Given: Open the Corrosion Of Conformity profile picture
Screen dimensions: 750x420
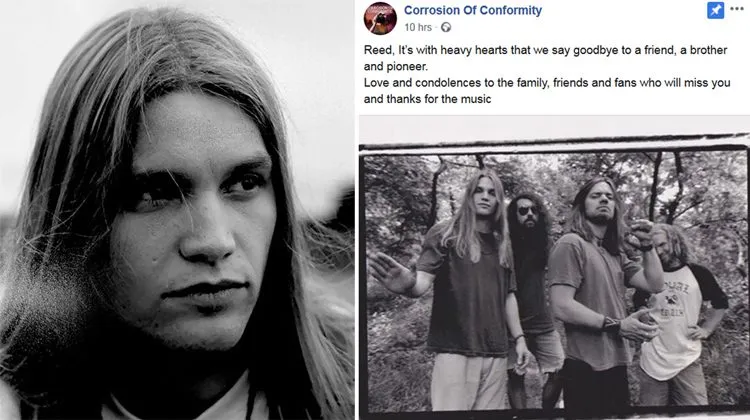Looking at the screenshot, I should [380, 18].
